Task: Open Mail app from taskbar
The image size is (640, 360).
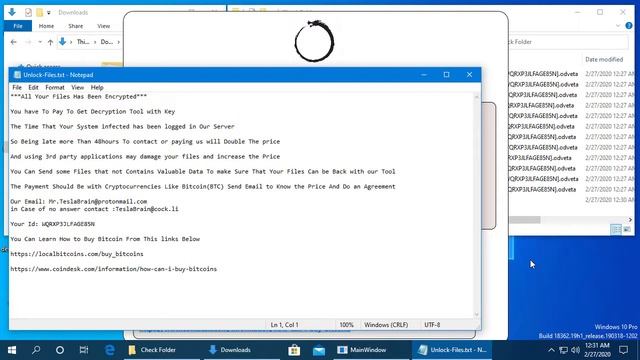Action: tap(319, 350)
